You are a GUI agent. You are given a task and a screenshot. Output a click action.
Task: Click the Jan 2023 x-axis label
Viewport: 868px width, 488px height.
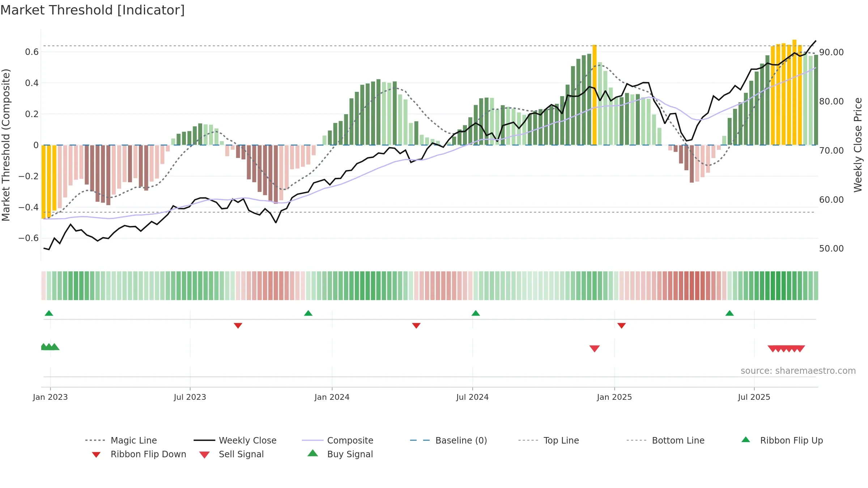50,397
